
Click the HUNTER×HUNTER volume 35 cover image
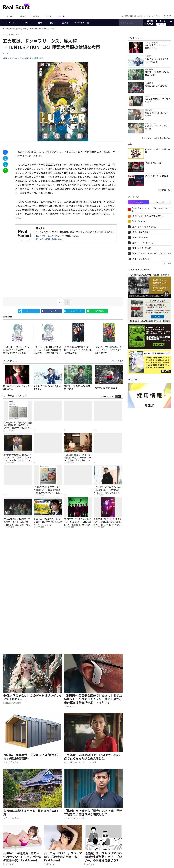[x=63, y=102]
